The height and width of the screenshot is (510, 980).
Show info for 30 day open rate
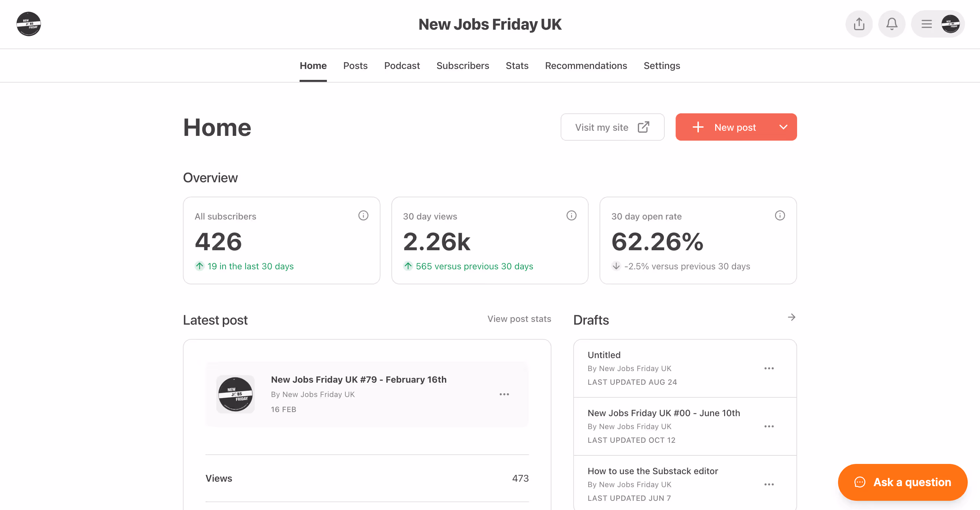779,216
